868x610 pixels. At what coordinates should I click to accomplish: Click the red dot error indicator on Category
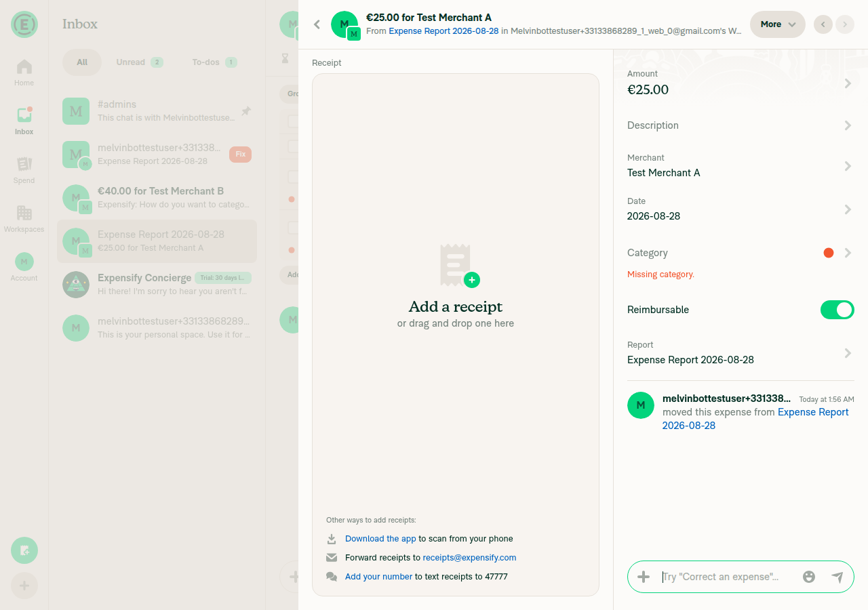tap(828, 253)
